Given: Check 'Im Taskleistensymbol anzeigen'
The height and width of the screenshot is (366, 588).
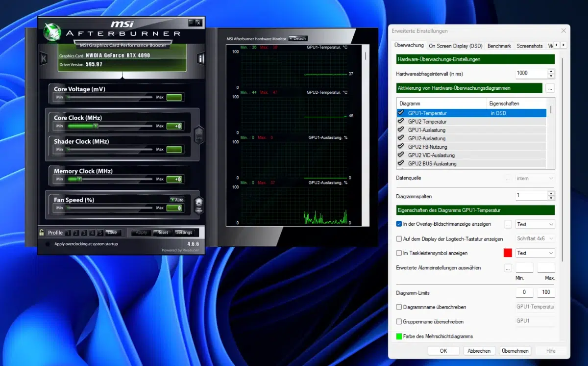Looking at the screenshot, I should [399, 253].
